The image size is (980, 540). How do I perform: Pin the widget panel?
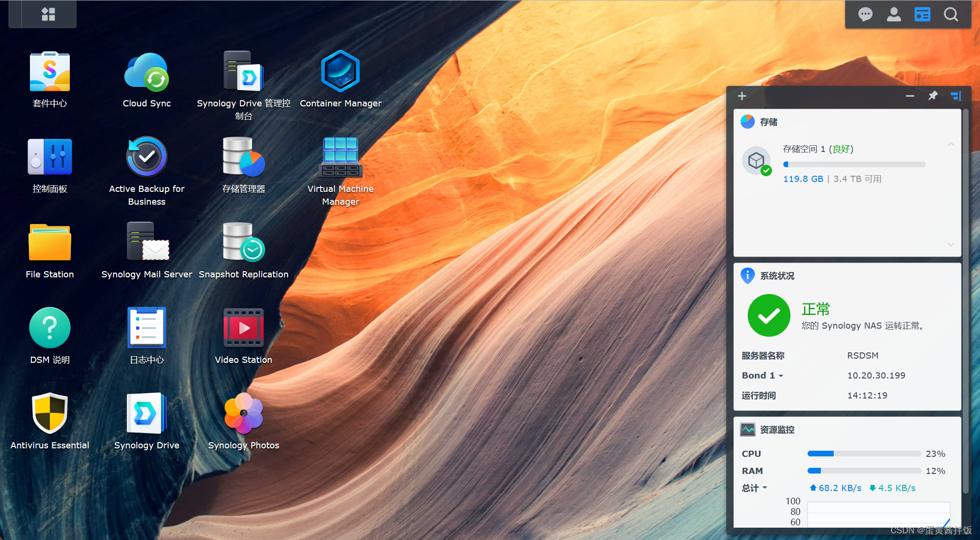point(933,96)
